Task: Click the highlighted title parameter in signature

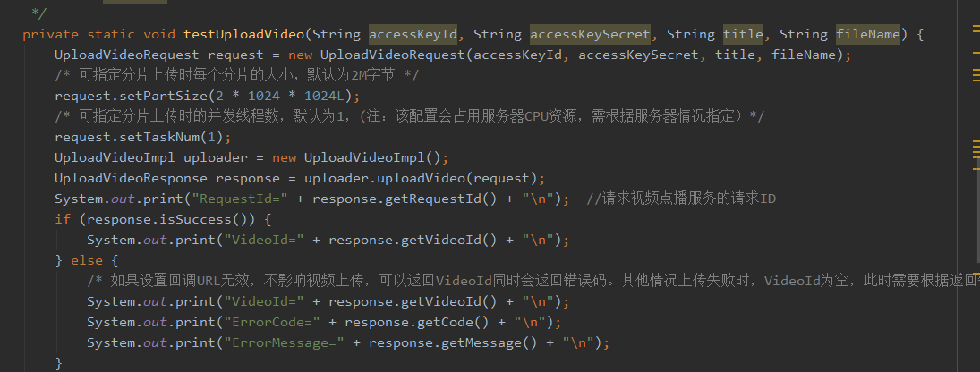Action: 743,35
